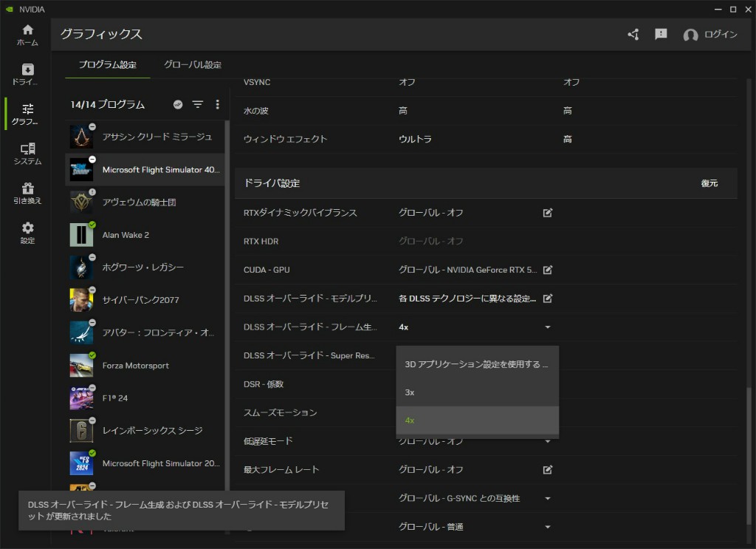Switch to the グローバル設定 tab
This screenshot has width=756, height=549.
[x=192, y=65]
